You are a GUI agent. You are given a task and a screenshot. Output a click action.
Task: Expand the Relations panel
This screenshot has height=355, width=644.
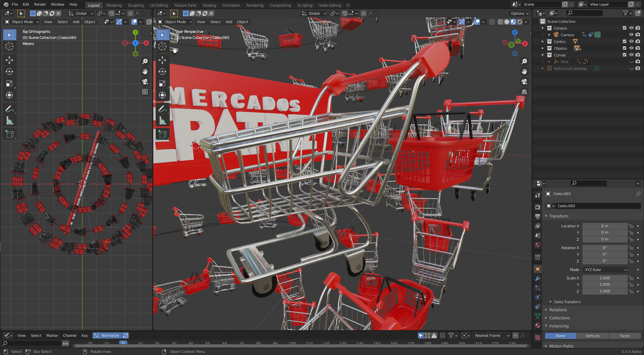click(546, 310)
